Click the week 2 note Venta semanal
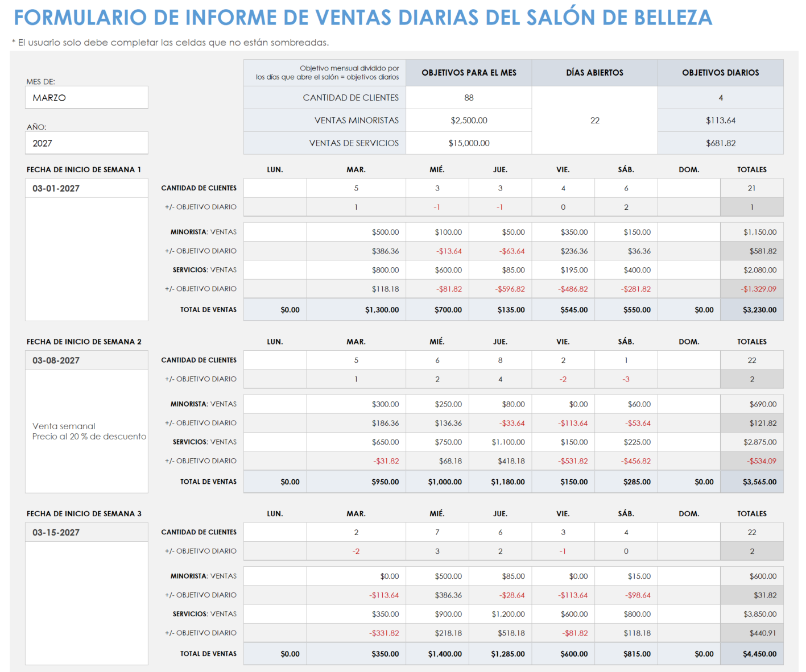The width and height of the screenshot is (806, 672). (x=64, y=426)
